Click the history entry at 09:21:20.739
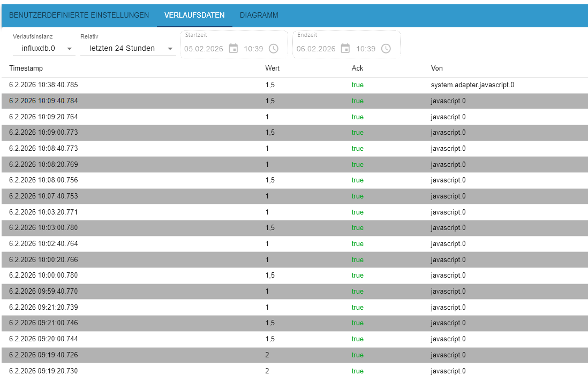The height and width of the screenshot is (375, 588). pyautogui.click(x=43, y=308)
